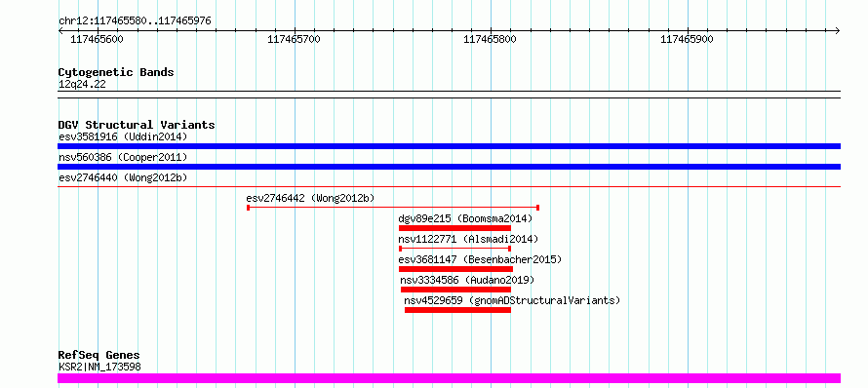Click the 117465800 ruler position
Screen dimensions: 868x388
coord(490,39)
